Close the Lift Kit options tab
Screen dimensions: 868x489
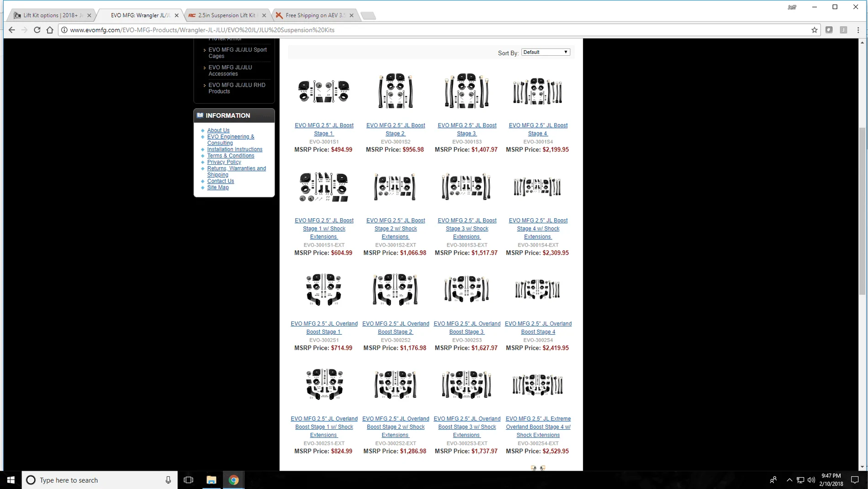pyautogui.click(x=89, y=15)
